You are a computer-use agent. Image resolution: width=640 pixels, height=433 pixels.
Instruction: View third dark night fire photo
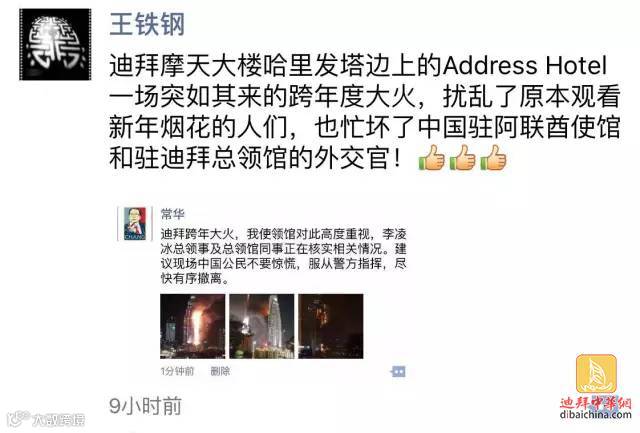tap(331, 326)
